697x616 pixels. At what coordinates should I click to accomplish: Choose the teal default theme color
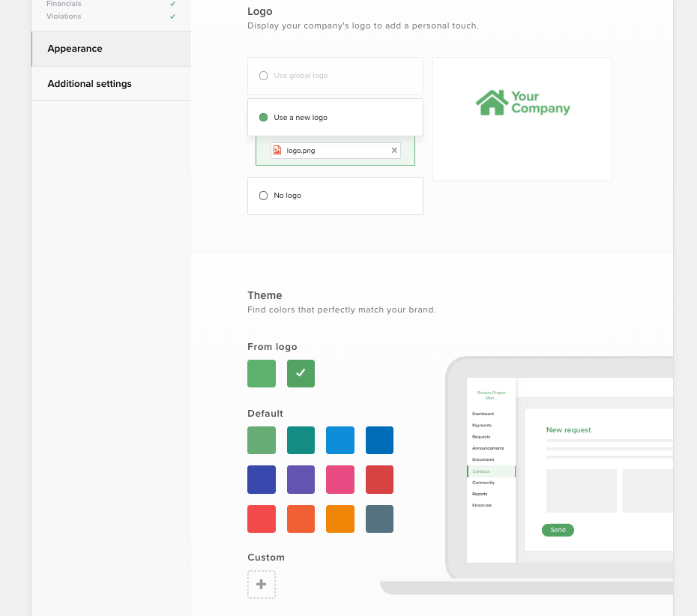tap(301, 441)
